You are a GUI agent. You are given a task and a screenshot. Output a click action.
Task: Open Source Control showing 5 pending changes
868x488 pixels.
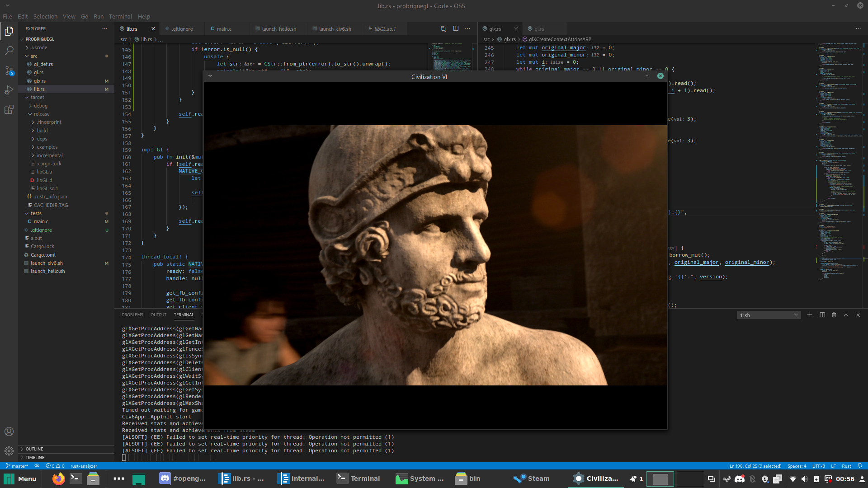(9, 70)
